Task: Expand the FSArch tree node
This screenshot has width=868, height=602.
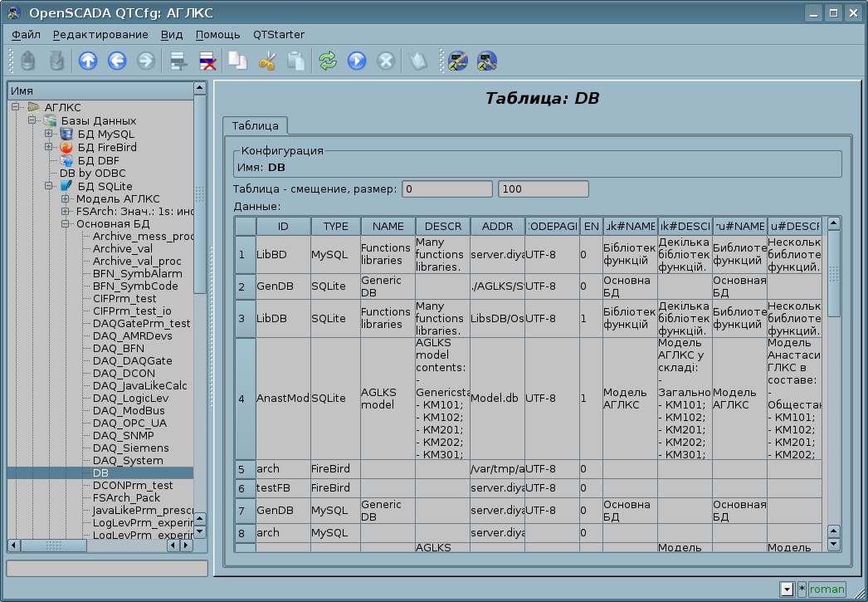Action: (66, 211)
